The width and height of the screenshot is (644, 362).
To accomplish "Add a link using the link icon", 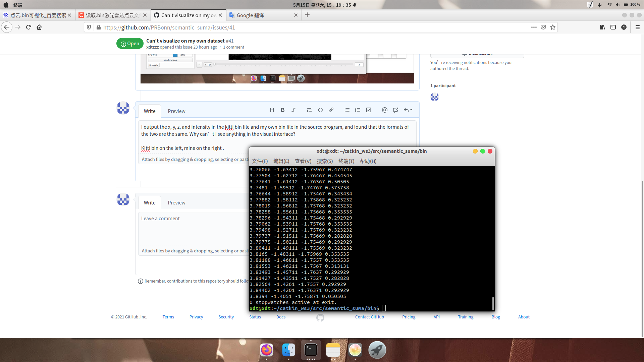I will (x=331, y=110).
